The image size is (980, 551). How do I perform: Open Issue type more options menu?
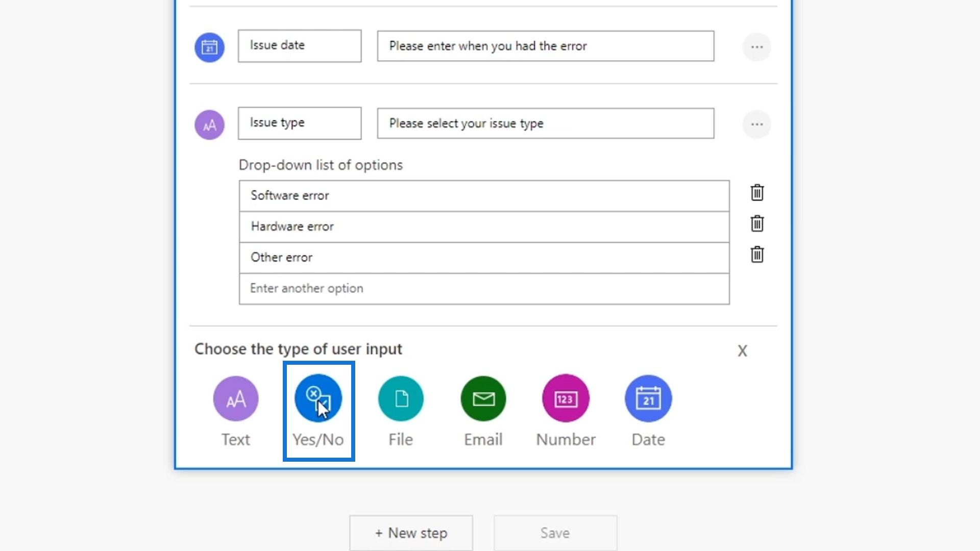click(756, 124)
